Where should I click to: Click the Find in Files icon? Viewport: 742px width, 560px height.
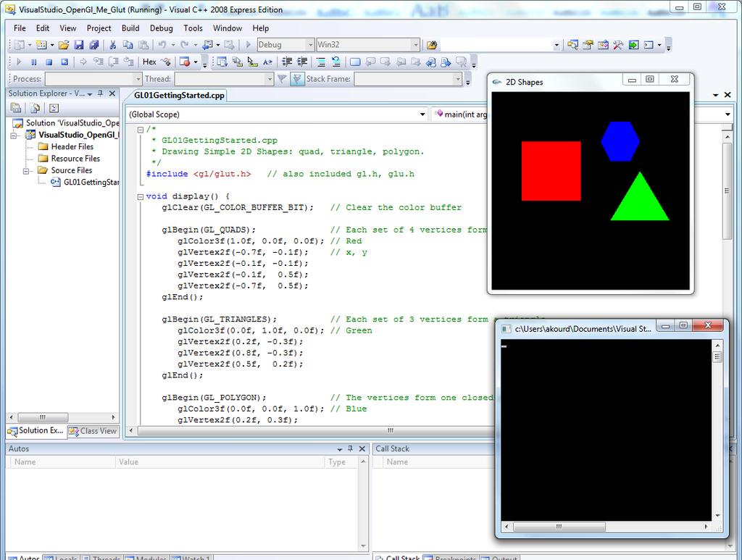pos(431,45)
